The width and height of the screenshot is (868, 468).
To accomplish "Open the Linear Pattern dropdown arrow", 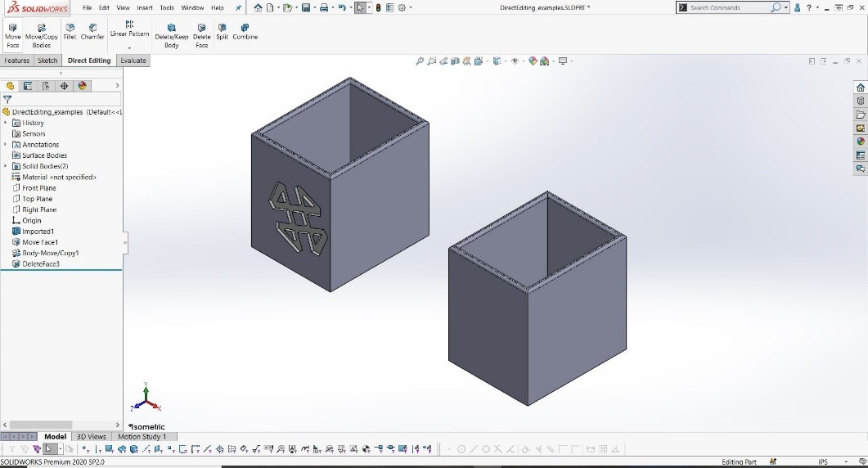I will (x=129, y=47).
